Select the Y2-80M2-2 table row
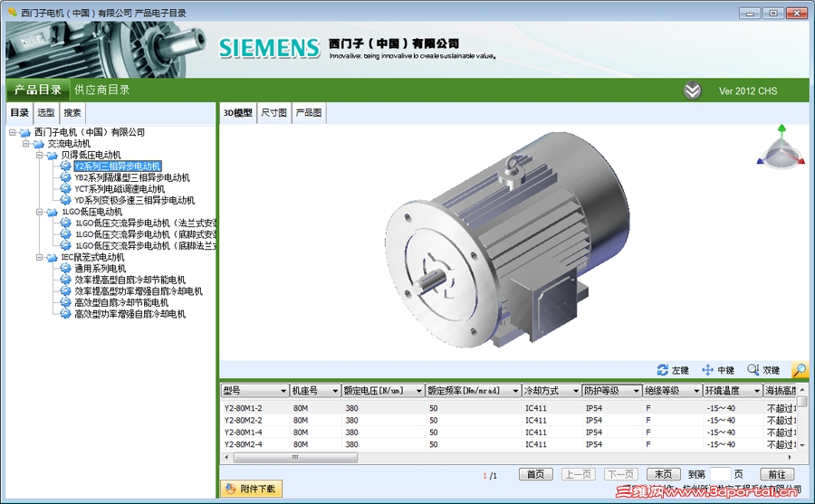 [x=508, y=421]
